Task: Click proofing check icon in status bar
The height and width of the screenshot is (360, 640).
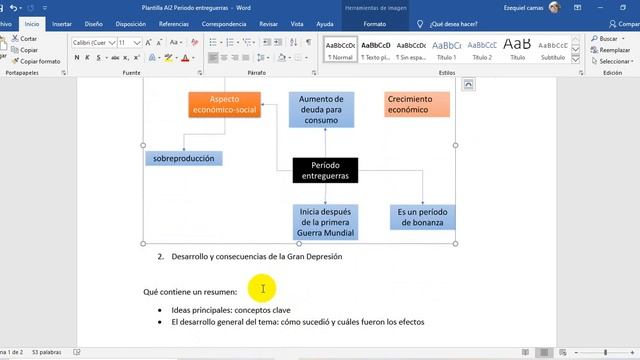Action: pos(76,352)
